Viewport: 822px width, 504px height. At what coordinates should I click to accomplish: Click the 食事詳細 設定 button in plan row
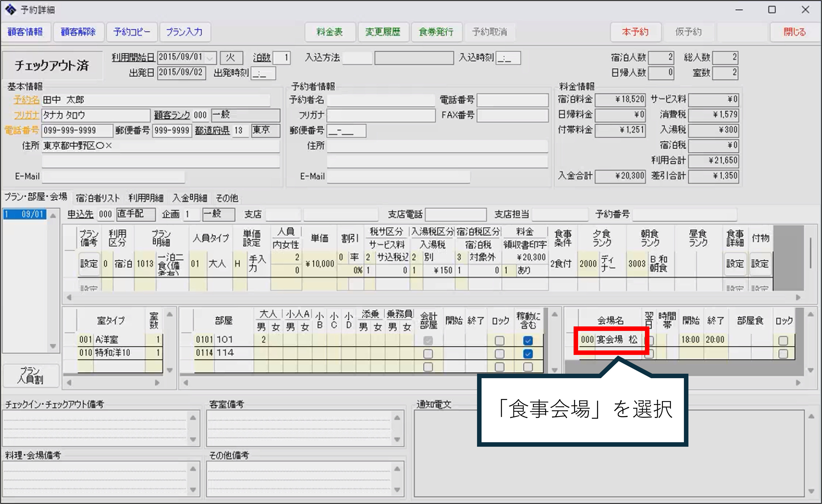point(735,264)
